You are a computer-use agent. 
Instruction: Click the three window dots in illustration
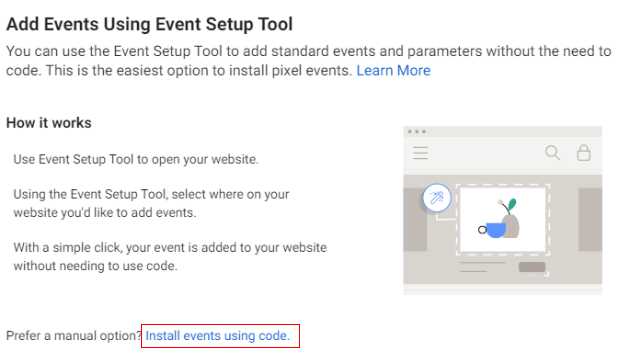(x=417, y=131)
